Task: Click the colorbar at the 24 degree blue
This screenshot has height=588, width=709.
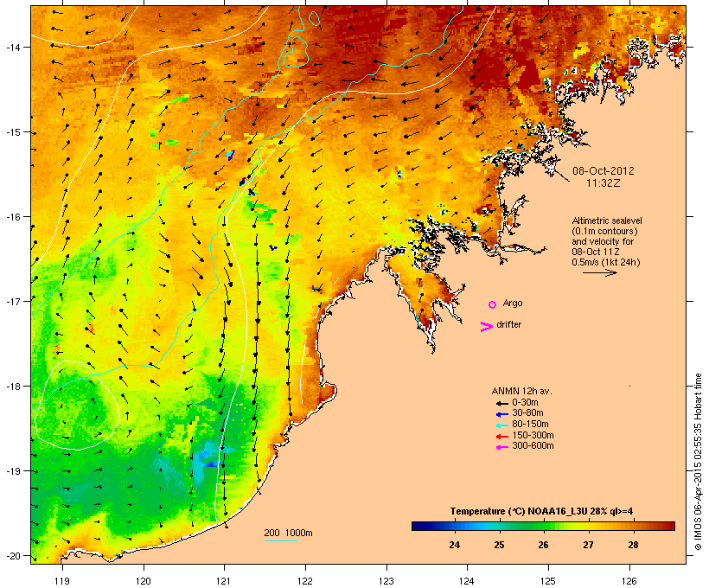Action: 455,526
